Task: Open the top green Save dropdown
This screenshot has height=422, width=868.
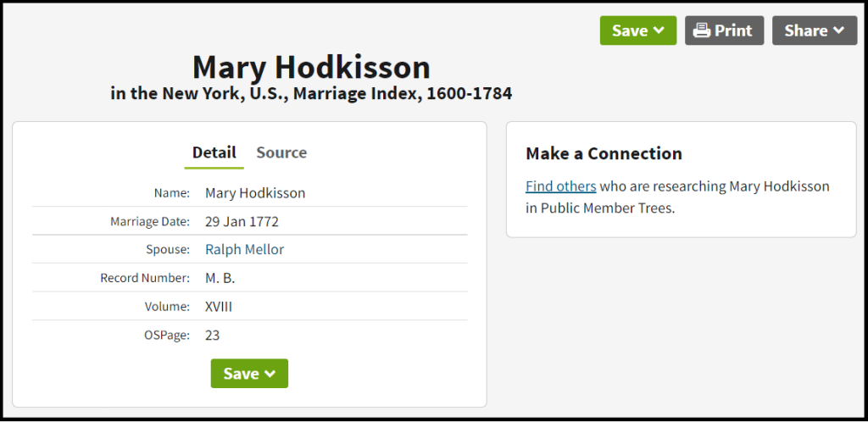Action: [637, 31]
